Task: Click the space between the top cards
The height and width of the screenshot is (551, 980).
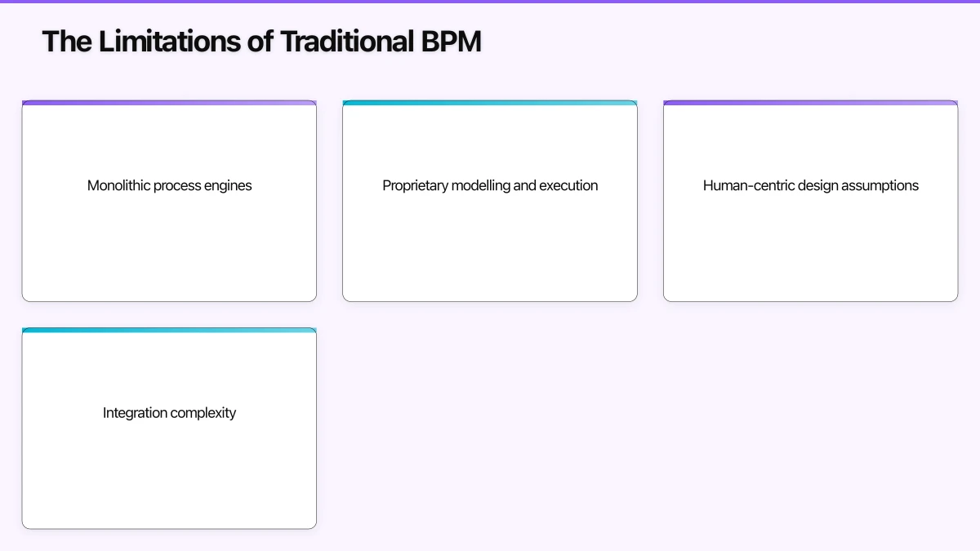Action: 329,201
